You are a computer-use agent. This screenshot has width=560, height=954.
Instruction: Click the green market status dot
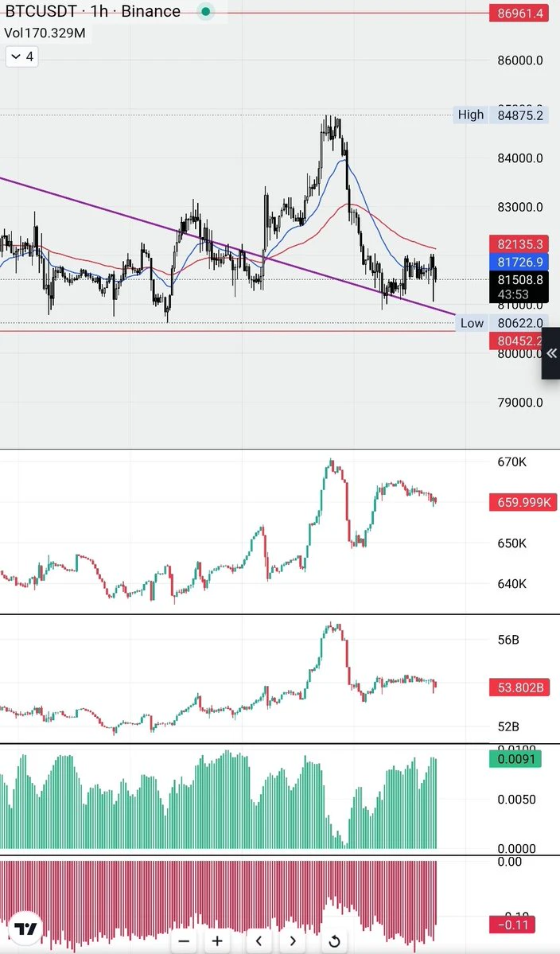tap(206, 11)
